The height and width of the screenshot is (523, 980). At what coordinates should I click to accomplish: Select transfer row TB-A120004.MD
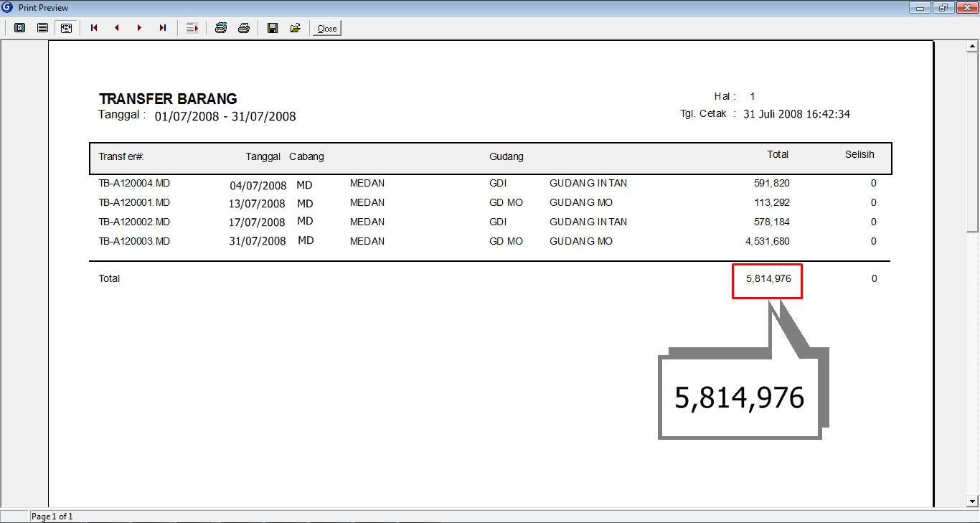(134, 184)
